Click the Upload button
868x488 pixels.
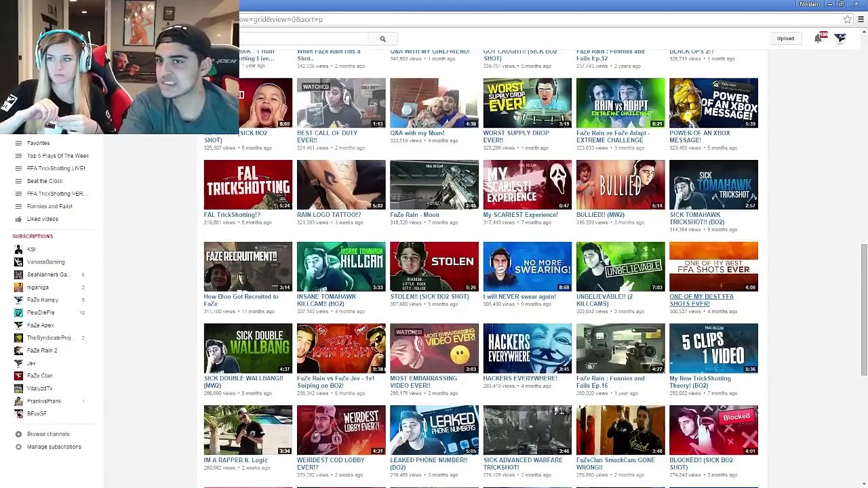pyautogui.click(x=785, y=39)
